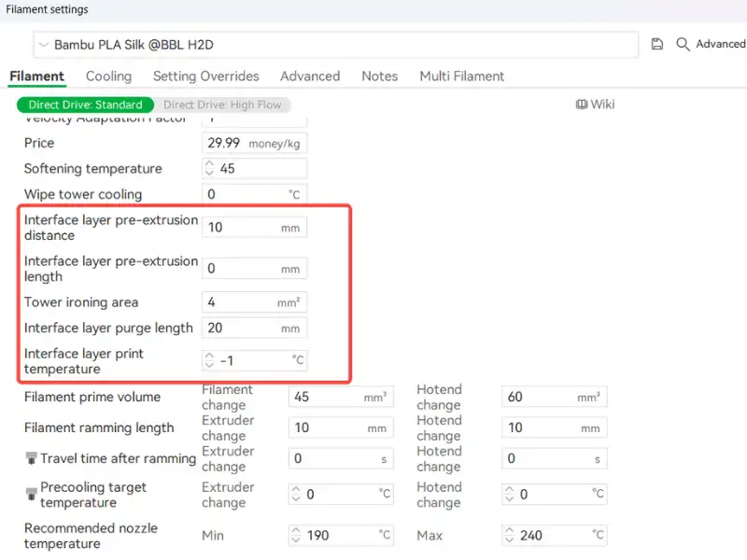This screenshot has width=747, height=560.
Task: Click the stepper on nozzle temperature Max
Action: point(510,536)
